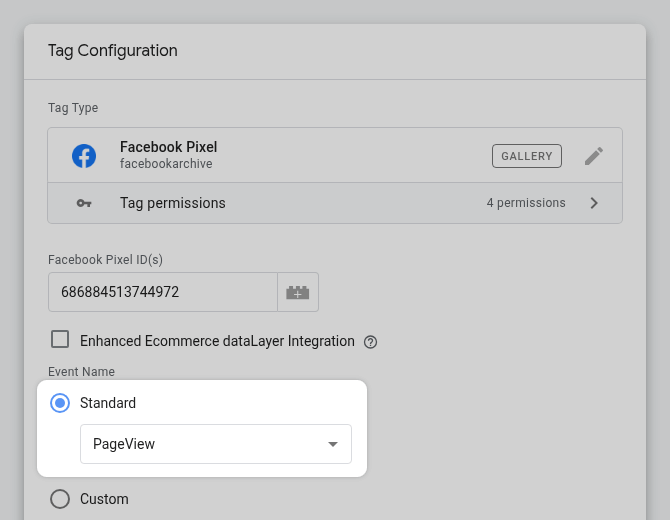Image resolution: width=670 pixels, height=520 pixels.
Task: Click help icon for Enhanced Ecommerce integration
Action: pyautogui.click(x=370, y=342)
